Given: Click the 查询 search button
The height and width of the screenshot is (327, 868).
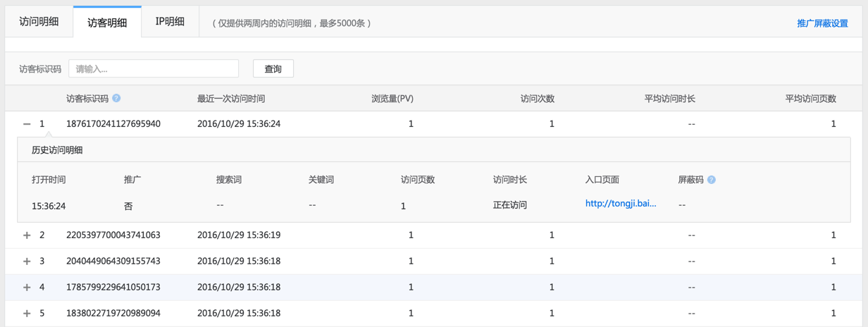Looking at the screenshot, I should (x=273, y=68).
